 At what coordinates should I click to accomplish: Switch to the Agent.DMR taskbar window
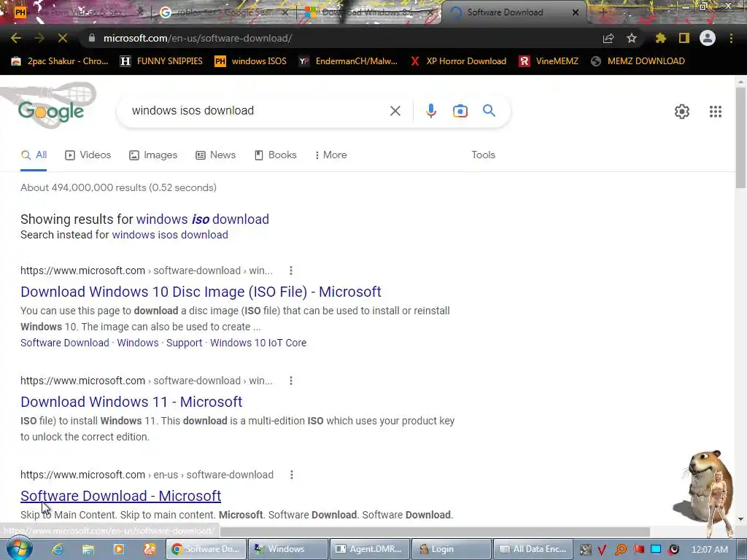tap(370, 549)
